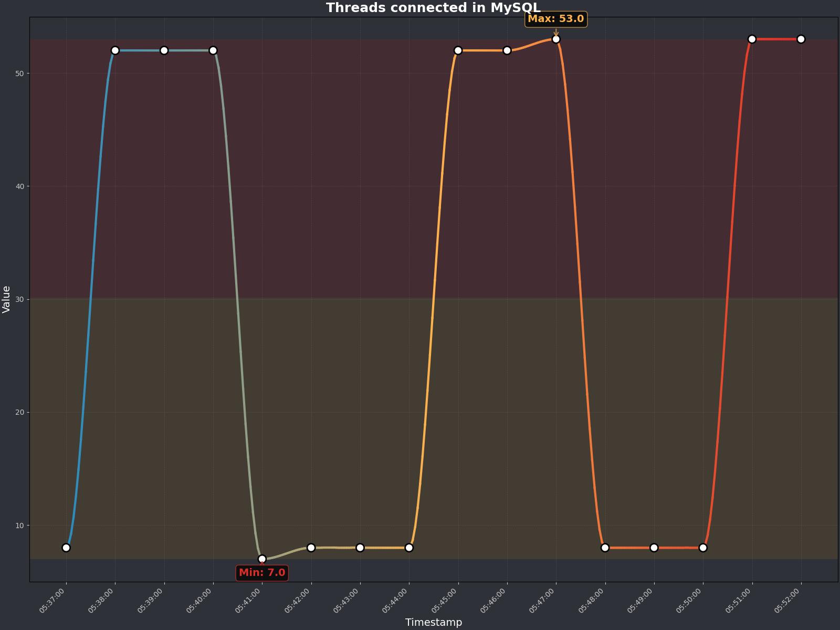The height and width of the screenshot is (630, 840).
Task: Select the data marker at 05:49:00
Action: [654, 548]
